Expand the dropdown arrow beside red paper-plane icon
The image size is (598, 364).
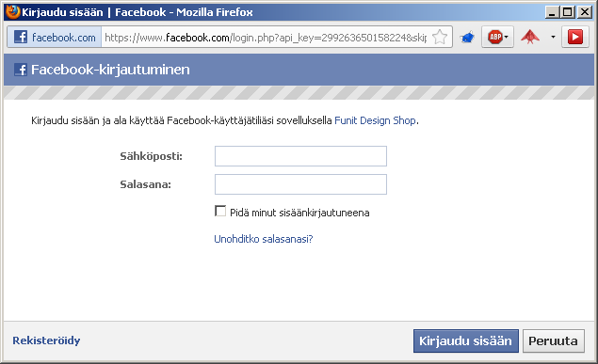coord(553,37)
